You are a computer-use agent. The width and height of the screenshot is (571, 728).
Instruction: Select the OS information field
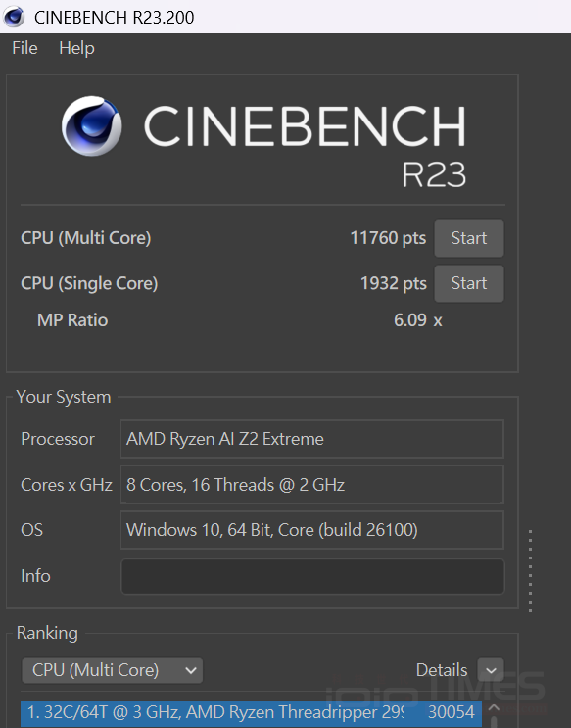click(312, 530)
